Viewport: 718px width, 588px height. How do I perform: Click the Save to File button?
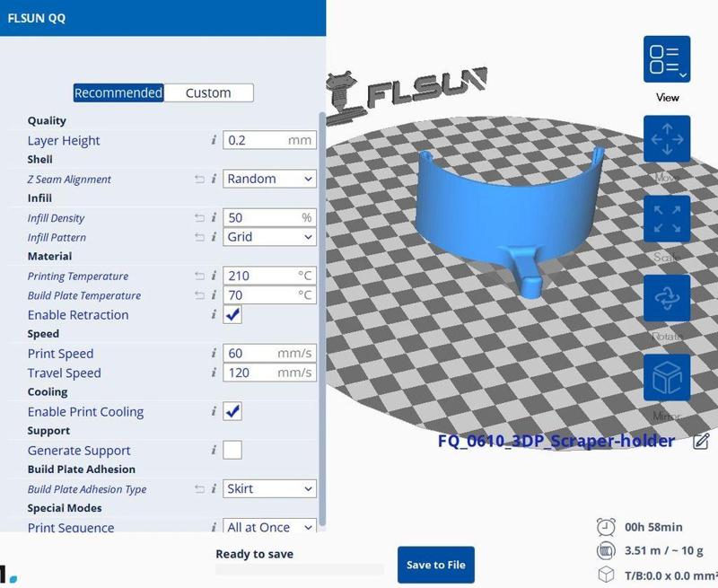(x=436, y=565)
